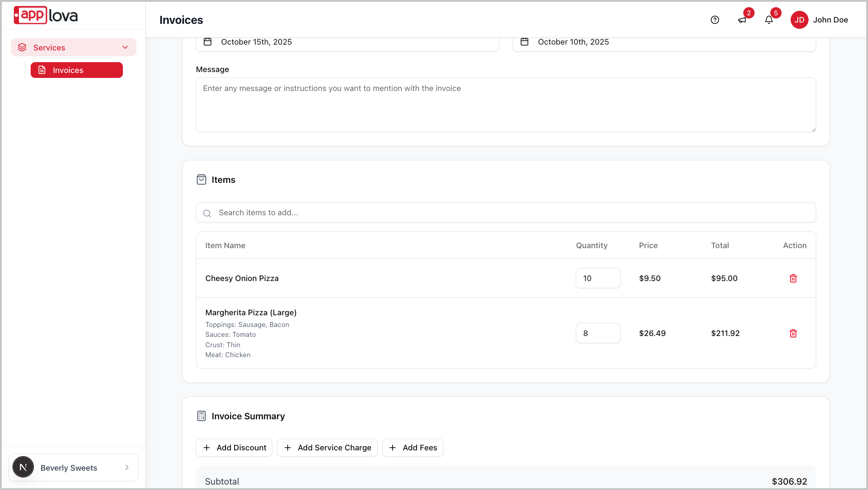Click the JD user avatar
This screenshot has height=490, width=868.
[x=799, y=20]
